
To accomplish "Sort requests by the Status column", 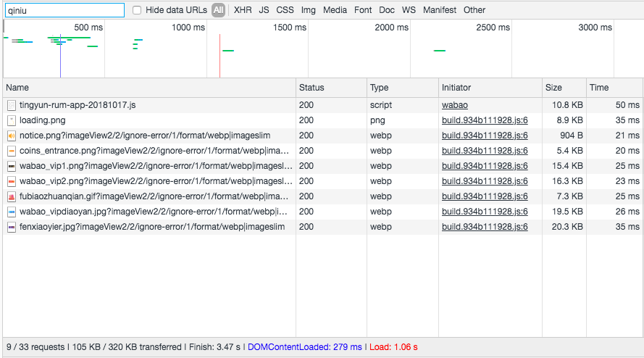I will (331, 88).
